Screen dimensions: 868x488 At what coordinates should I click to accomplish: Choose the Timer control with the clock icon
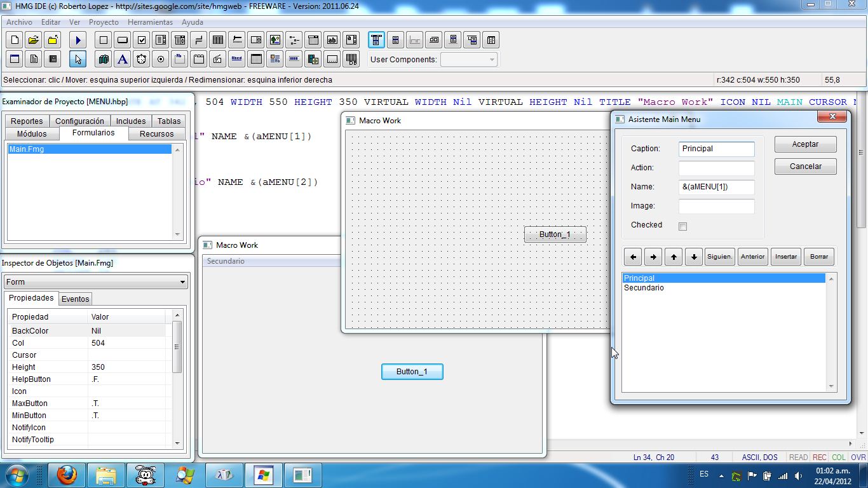[142, 58]
